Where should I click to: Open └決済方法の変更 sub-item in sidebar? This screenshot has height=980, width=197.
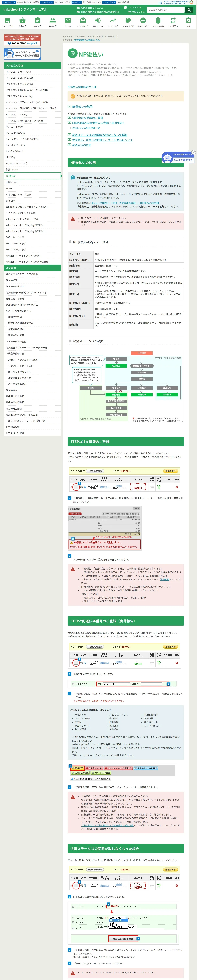pyautogui.click(x=32, y=335)
